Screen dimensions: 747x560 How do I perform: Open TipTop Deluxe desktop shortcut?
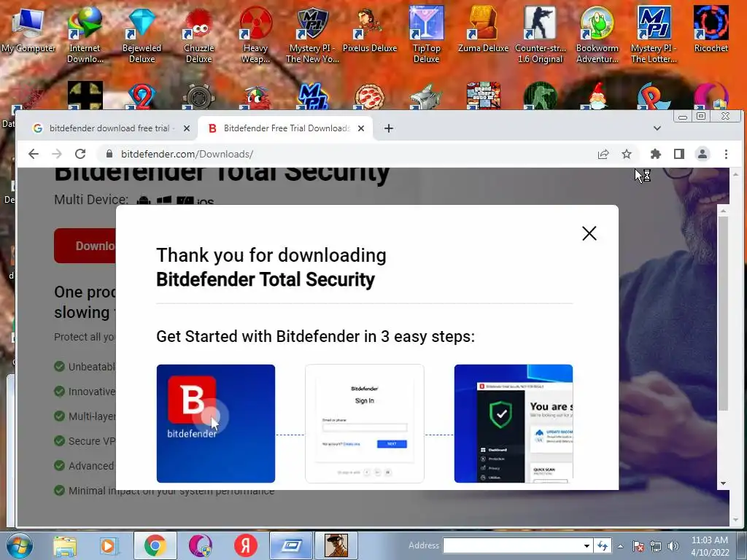click(426, 34)
